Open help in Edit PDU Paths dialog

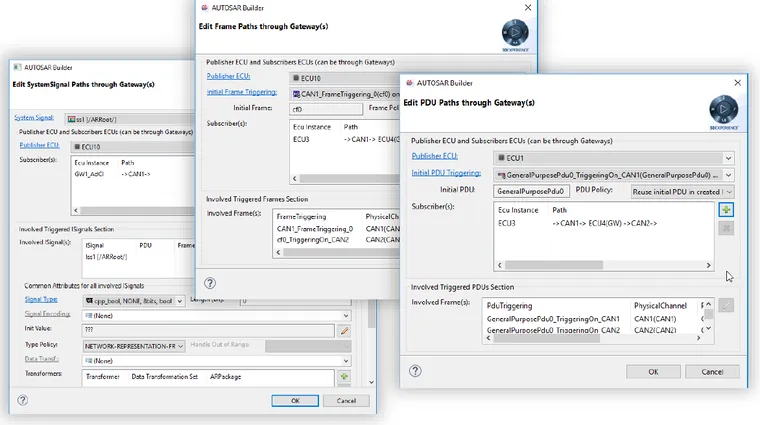coord(415,371)
